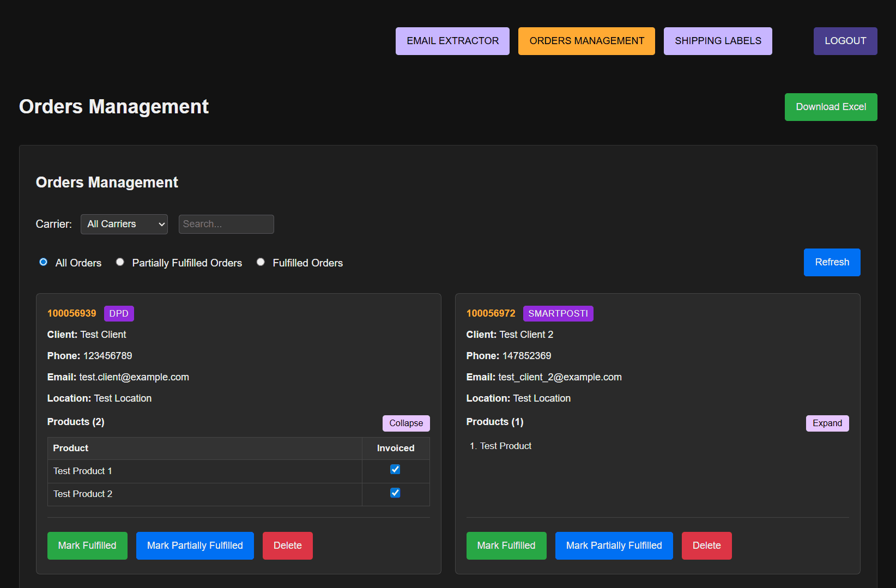Uncheck Invoiced for Test Product 1
896x588 pixels.
click(x=395, y=469)
